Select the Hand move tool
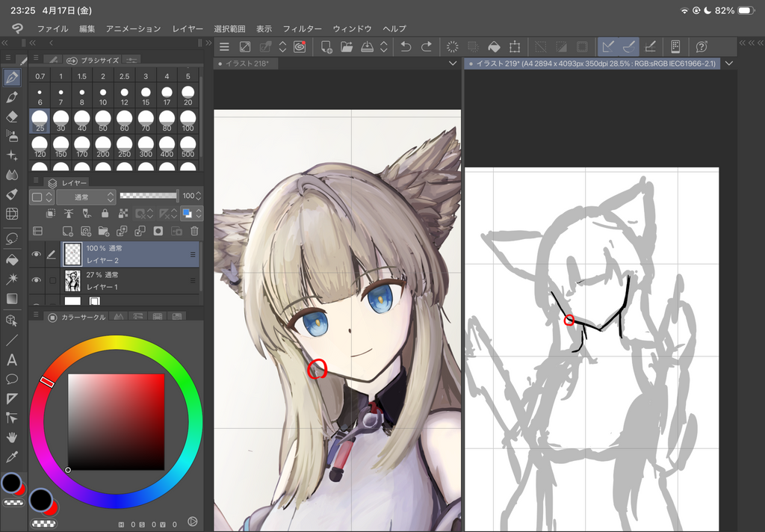Screen dimensions: 765x532 12,437
